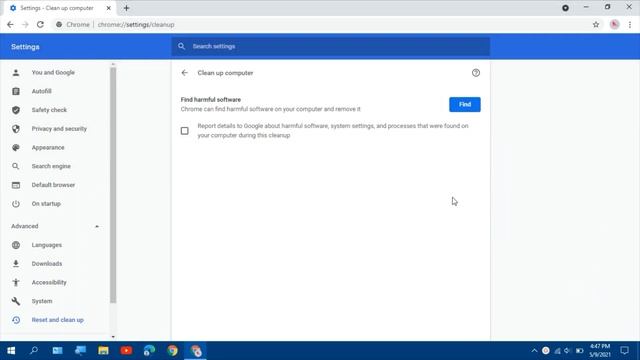
Task: Click the Search engine magnifier icon
Action: [16, 166]
